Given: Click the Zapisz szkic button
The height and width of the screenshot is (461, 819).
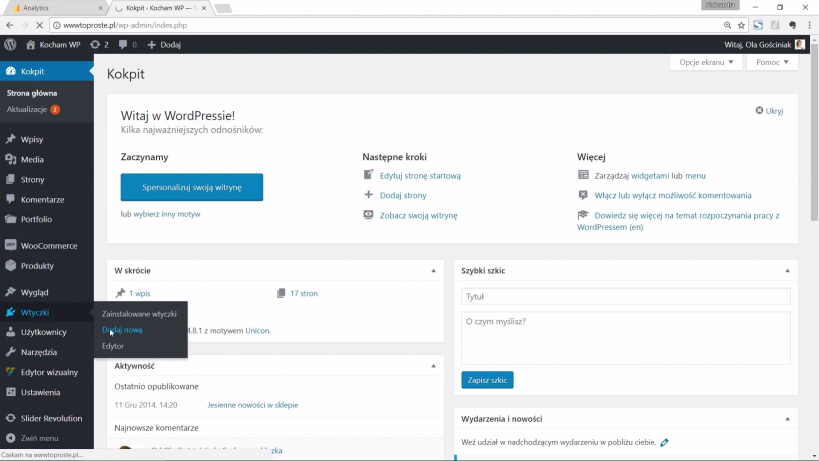Looking at the screenshot, I should [487, 380].
